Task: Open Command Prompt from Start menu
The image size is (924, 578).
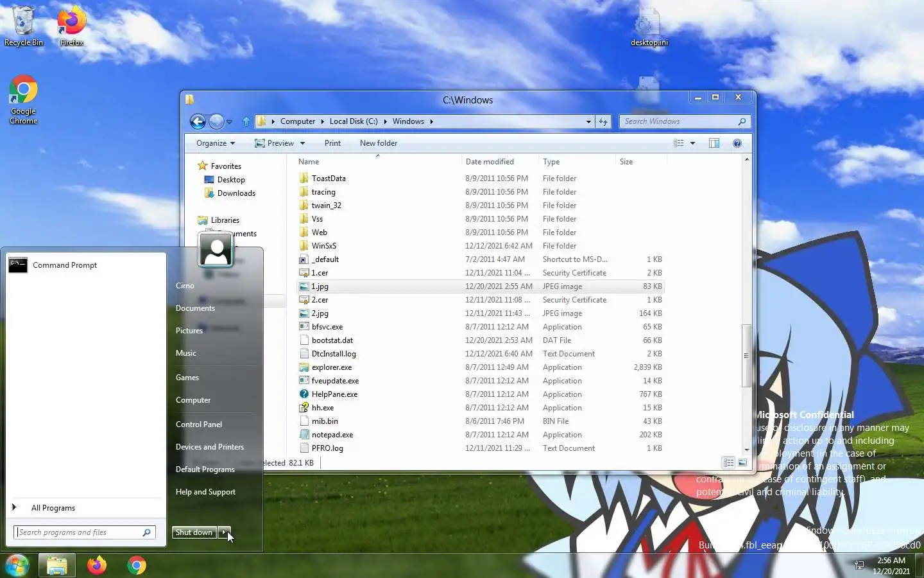Action: coord(85,265)
